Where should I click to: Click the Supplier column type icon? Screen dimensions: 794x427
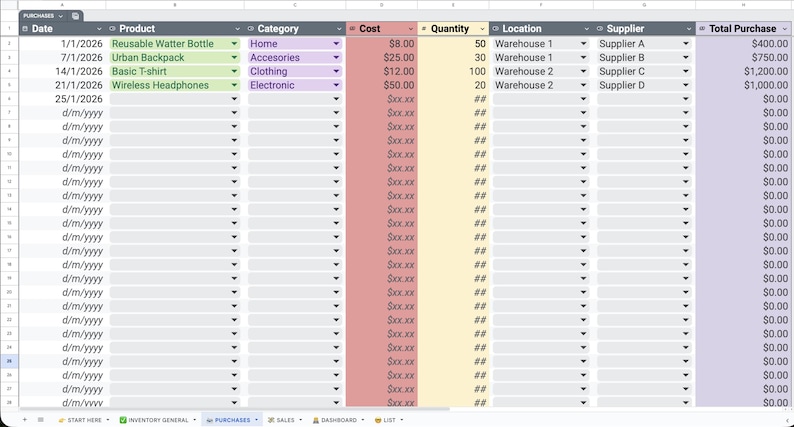pyautogui.click(x=600, y=29)
